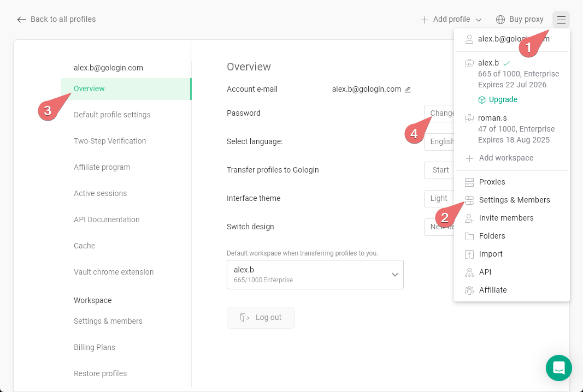Click the Buy proxy button
The width and height of the screenshot is (583, 392).
pos(520,19)
